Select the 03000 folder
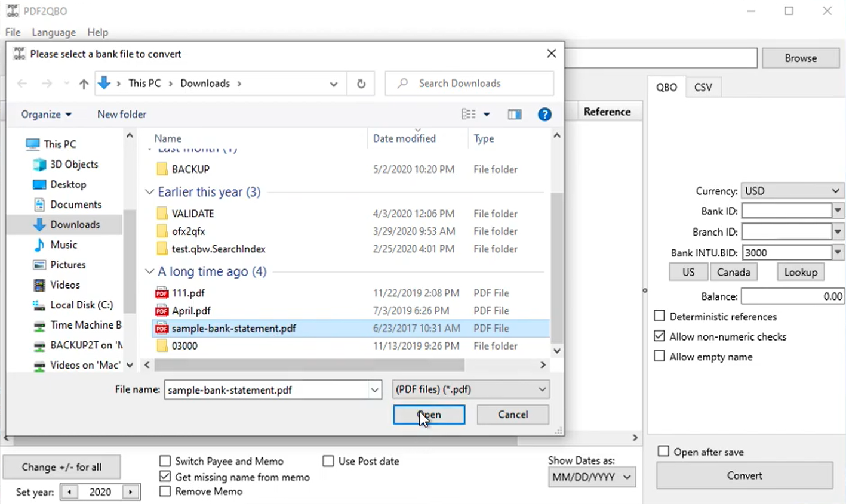 coord(184,346)
